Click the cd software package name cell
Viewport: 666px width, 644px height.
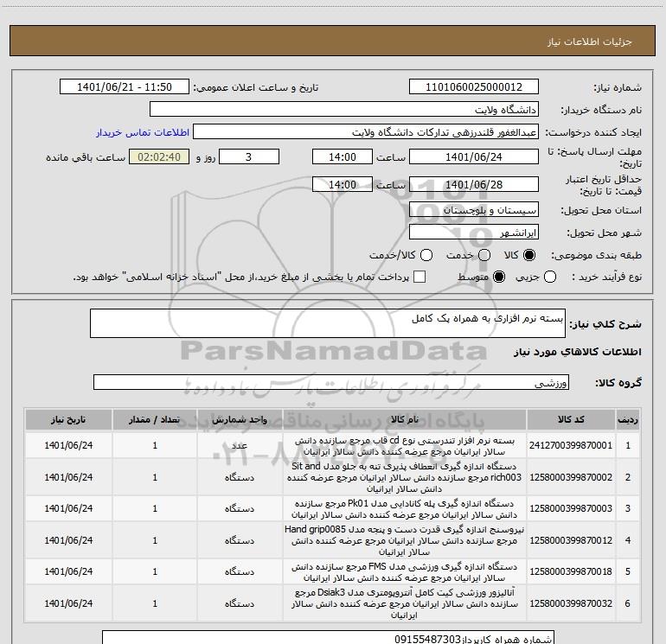point(405,445)
